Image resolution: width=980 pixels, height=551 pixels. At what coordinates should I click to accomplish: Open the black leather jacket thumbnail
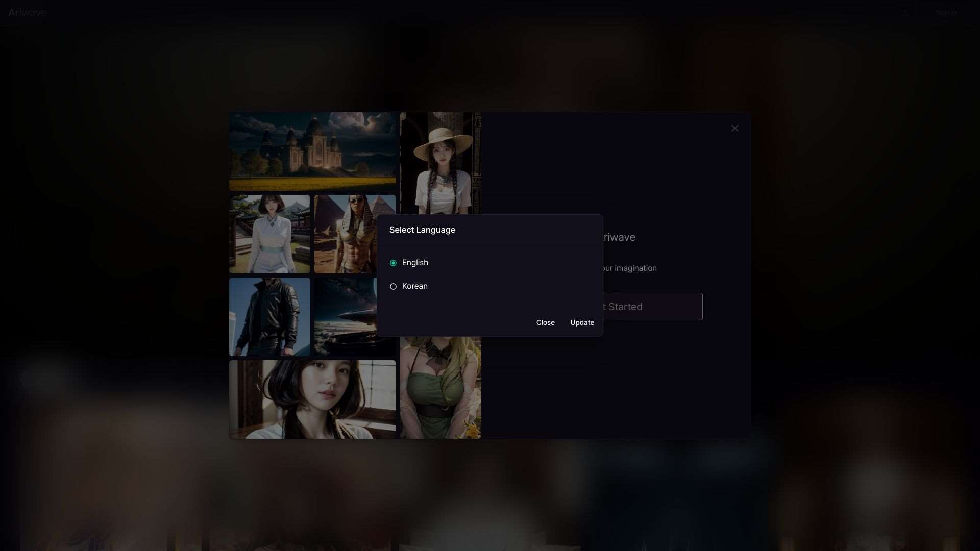269,317
